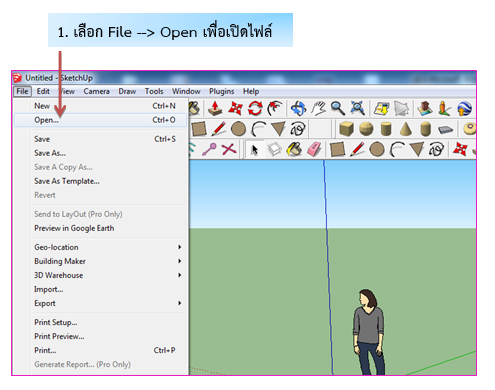The width and height of the screenshot is (495, 390).
Task: Open the Draw menu
Action: [127, 91]
